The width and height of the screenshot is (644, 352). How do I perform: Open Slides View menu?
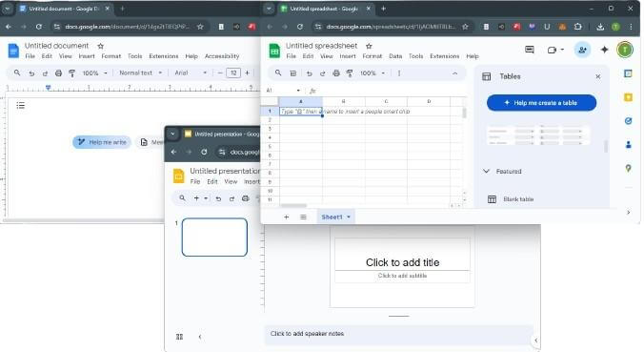231,182
